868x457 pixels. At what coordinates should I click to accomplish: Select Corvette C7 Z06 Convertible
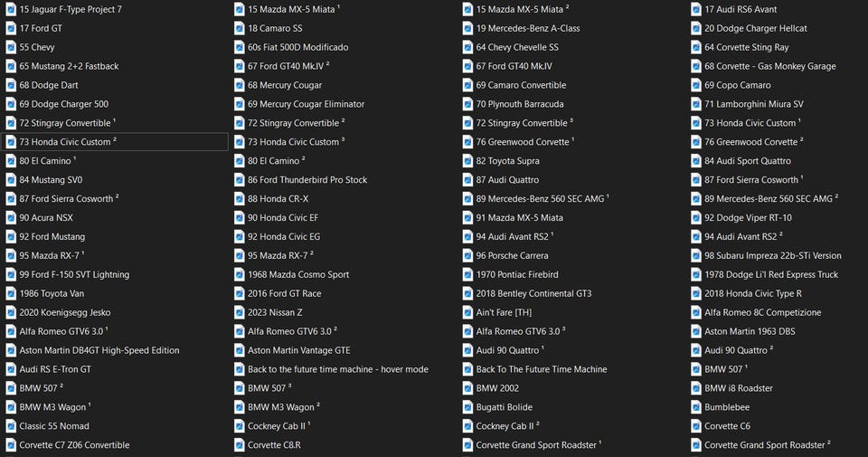(74, 445)
